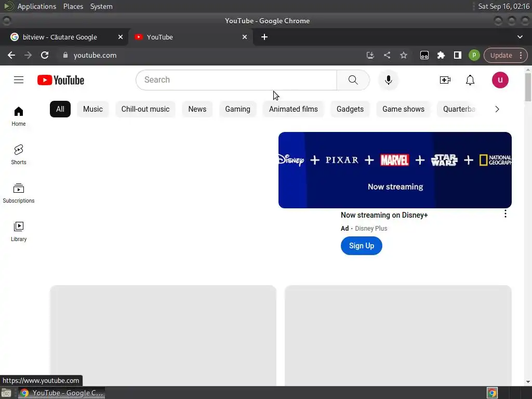Open Subscriptions in the sidebar

[19, 193]
